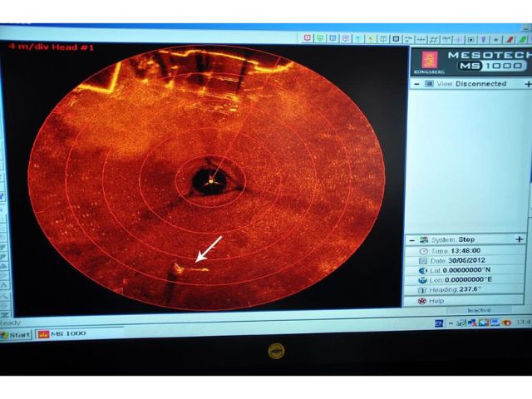
Task: Click the green window icon in top toolbar
Action: pos(320,38)
